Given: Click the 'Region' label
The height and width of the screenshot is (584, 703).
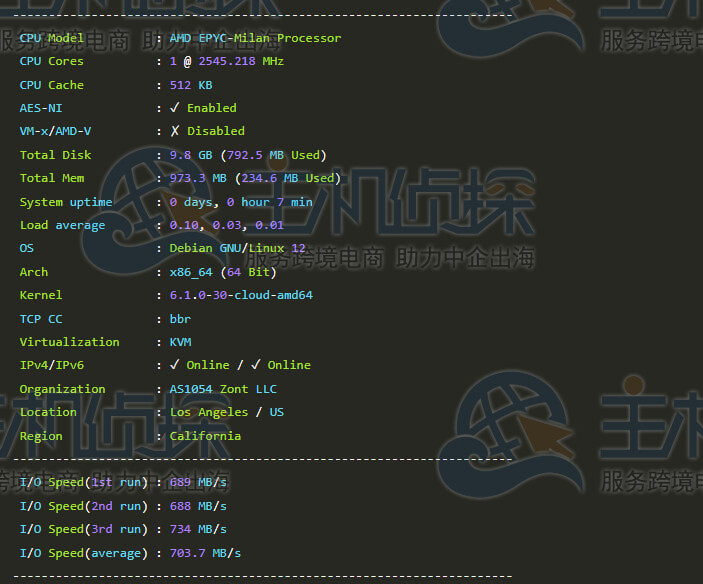Looking at the screenshot, I should click(x=41, y=436).
